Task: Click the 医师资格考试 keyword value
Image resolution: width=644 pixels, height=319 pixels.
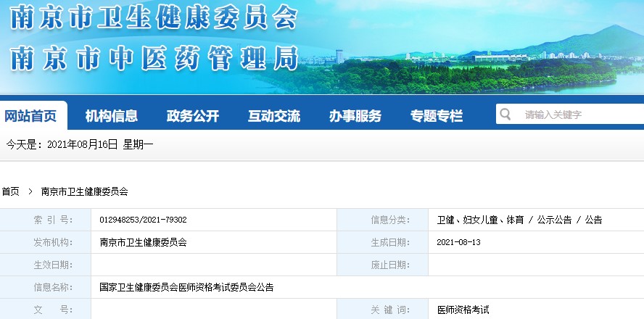Action: click(x=463, y=310)
